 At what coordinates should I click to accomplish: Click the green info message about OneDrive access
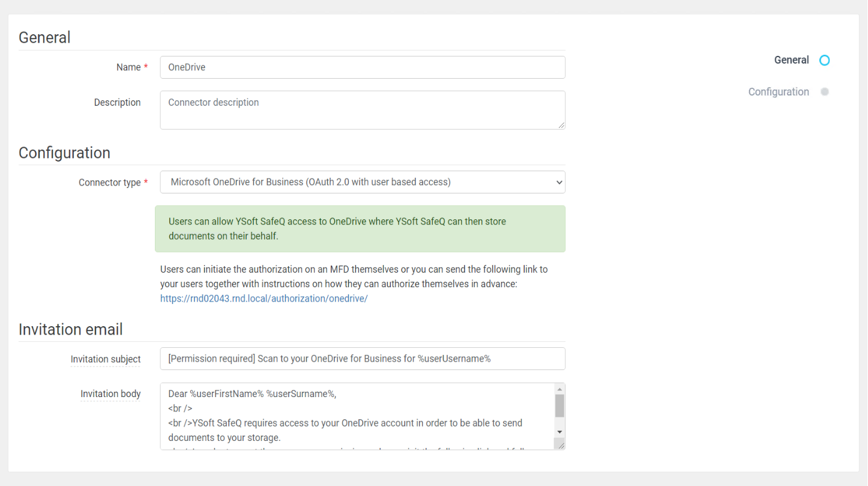point(360,229)
